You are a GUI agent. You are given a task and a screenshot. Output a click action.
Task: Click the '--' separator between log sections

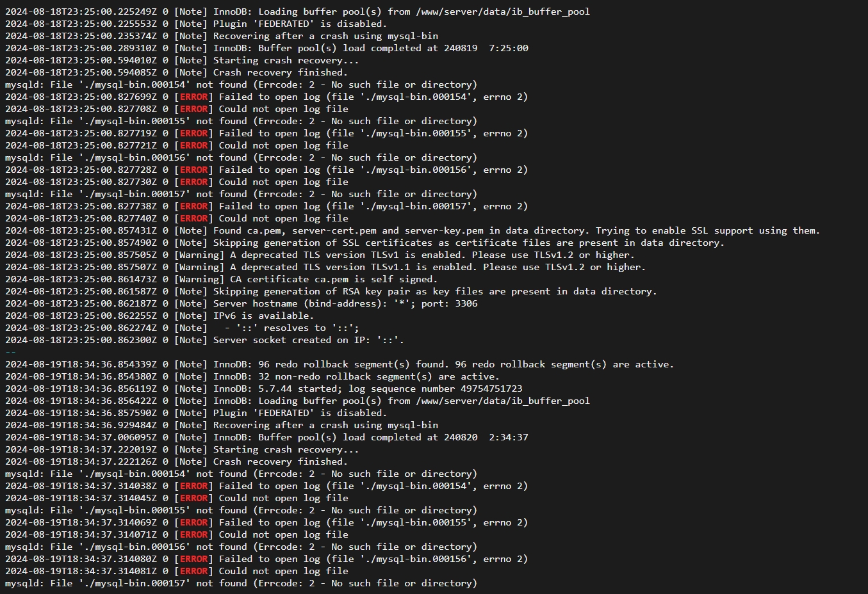pos(10,352)
